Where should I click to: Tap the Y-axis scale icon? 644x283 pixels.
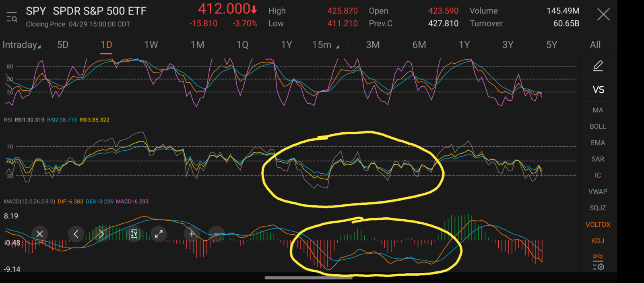tap(134, 234)
